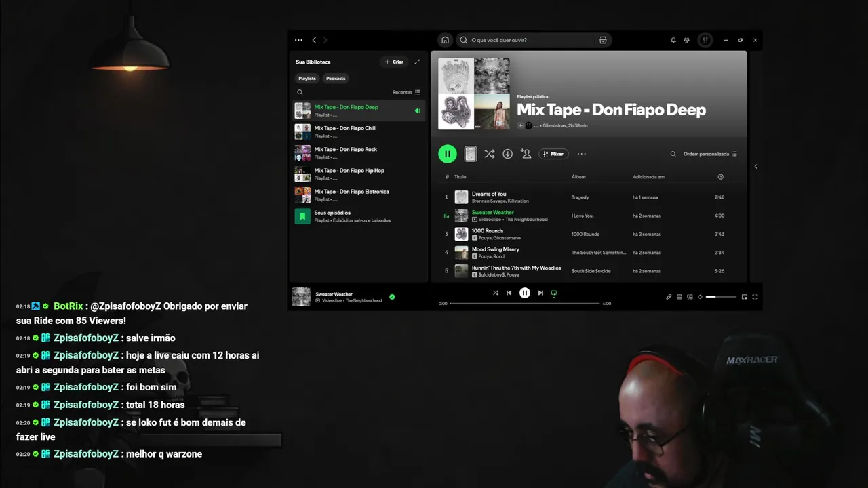
Task: Open the friends activity icon
Action: (687, 40)
